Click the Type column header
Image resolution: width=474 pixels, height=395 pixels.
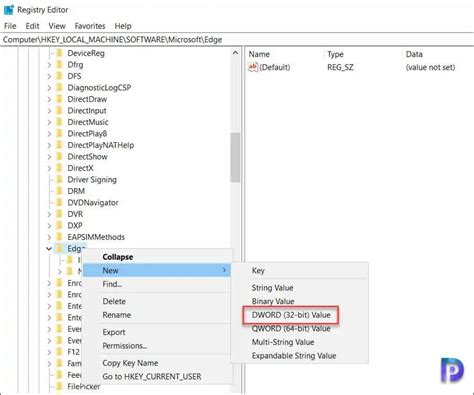point(335,54)
